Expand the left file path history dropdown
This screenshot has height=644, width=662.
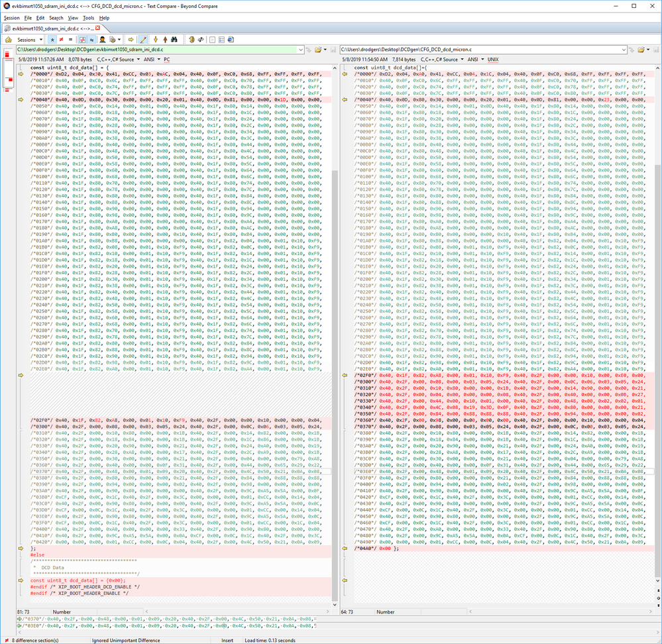click(x=301, y=50)
